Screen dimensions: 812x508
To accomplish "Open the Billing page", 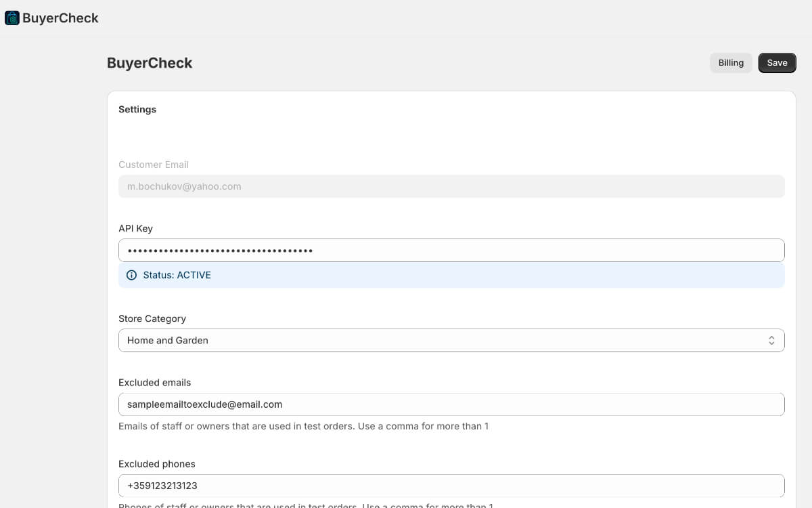I will click(731, 63).
